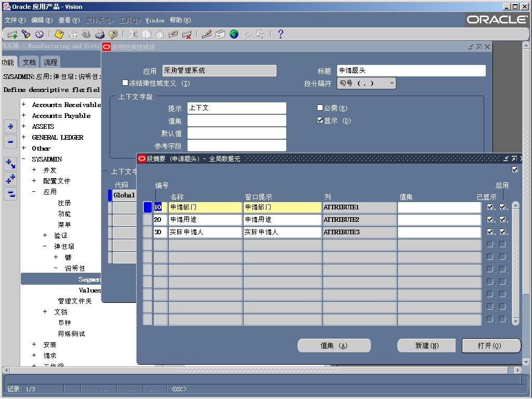Open the 段分隔符 dropdown list
The height and width of the screenshot is (399, 532).
pos(392,83)
